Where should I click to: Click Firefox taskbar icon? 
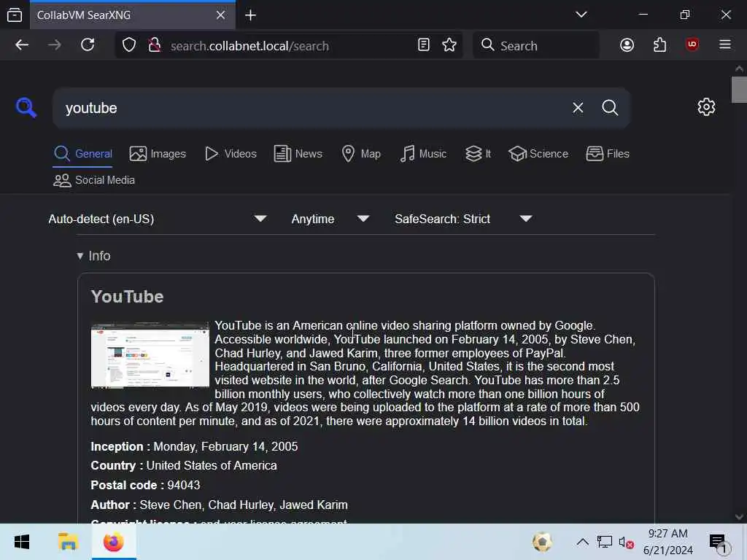point(113,542)
